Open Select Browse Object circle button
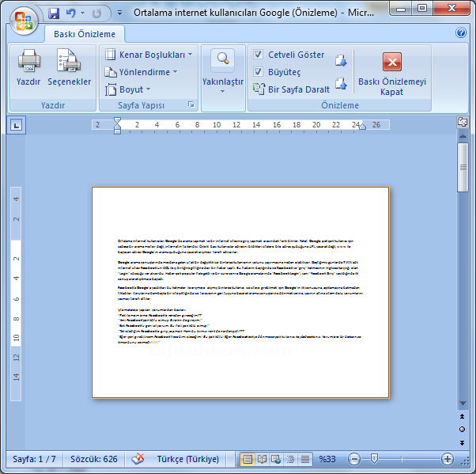The image size is (476, 474). click(462, 430)
